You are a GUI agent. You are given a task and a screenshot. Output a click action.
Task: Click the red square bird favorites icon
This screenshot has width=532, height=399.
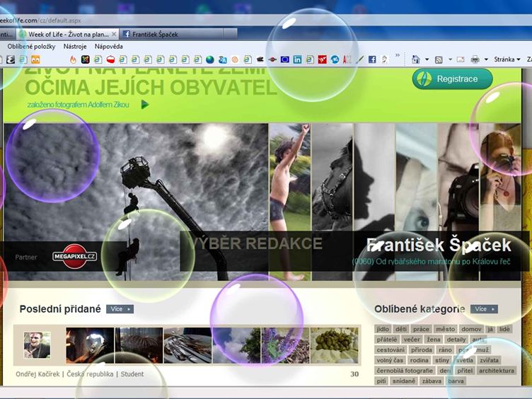point(323,59)
